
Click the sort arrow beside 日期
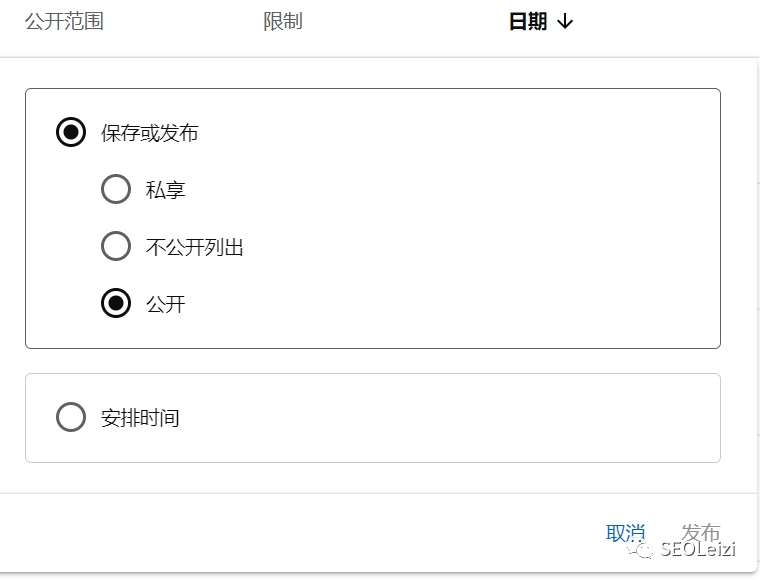click(565, 22)
